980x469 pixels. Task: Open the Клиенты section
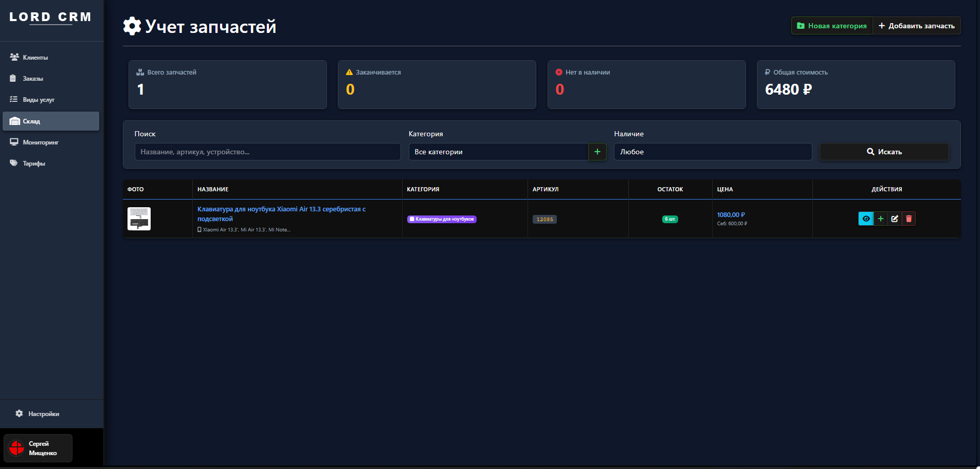pyautogui.click(x=35, y=58)
